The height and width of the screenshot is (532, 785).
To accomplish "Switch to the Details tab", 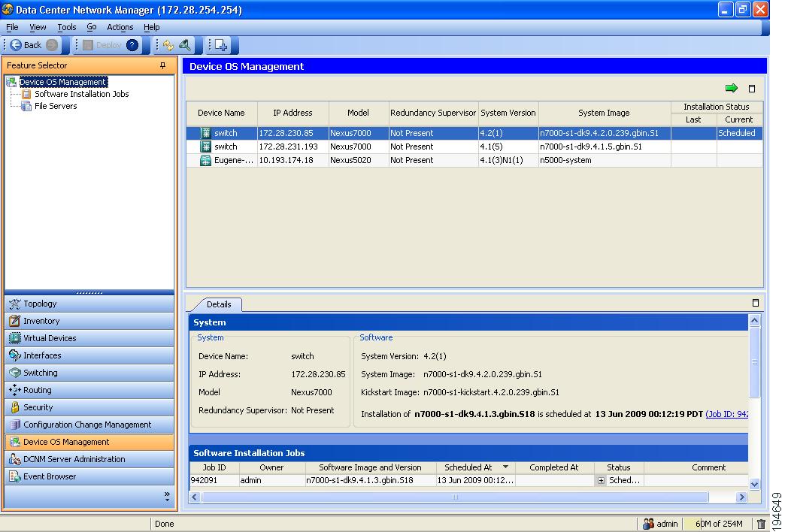I will (220, 304).
